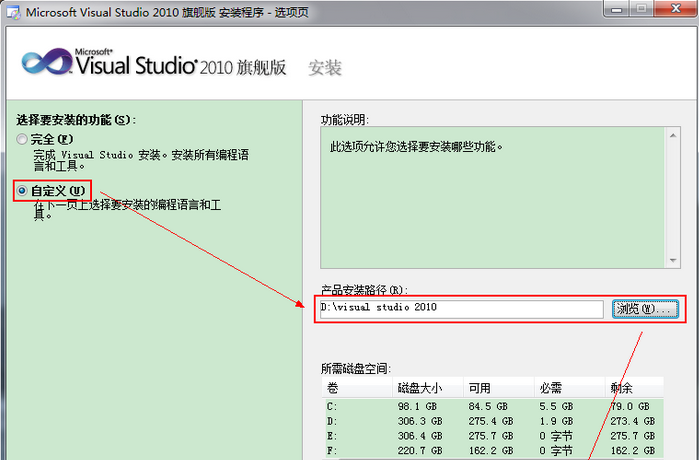This screenshot has width=699, height=460.
Task: Click the 84.5 GB available value
Action: [x=488, y=407]
